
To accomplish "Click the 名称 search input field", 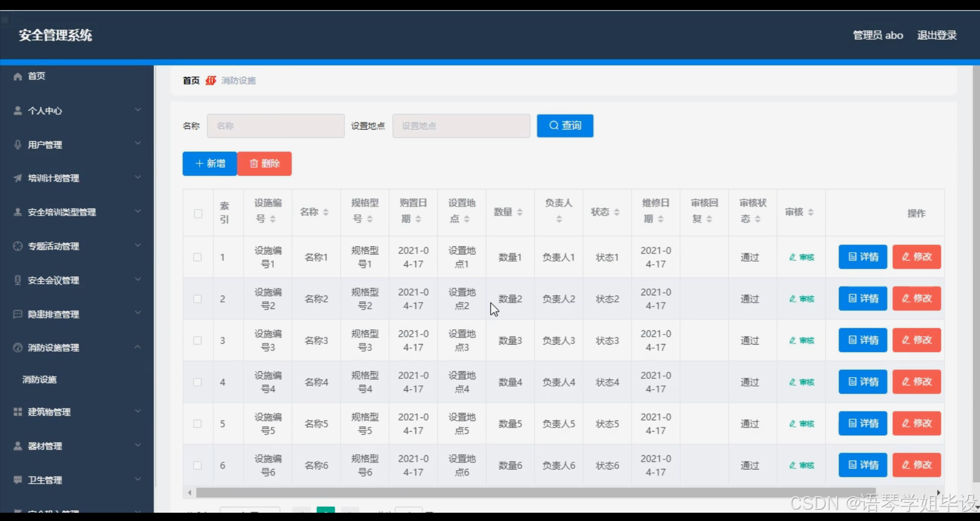I will (x=276, y=126).
